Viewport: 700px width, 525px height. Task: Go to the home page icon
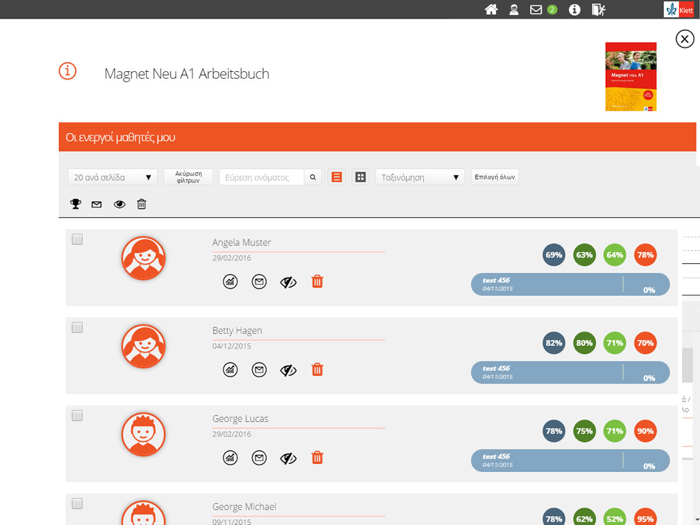click(491, 9)
